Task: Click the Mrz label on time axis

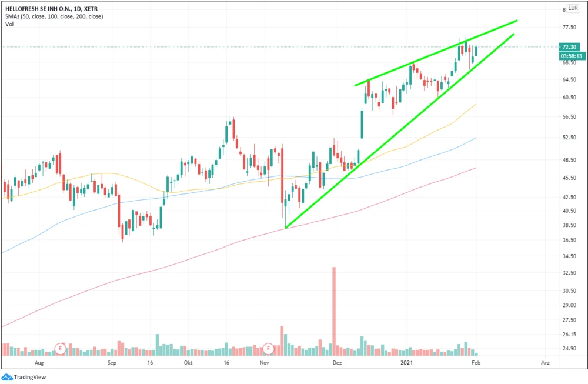Action: 544,364
